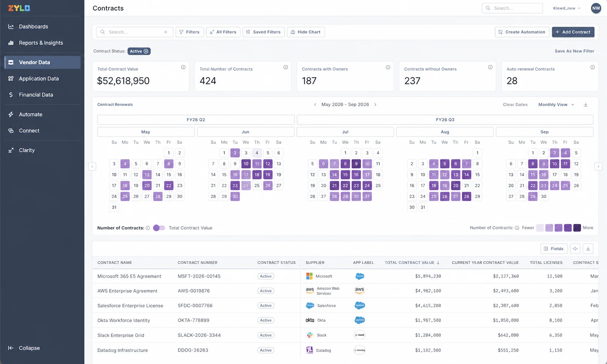Viewport: 607px width, 364px height.
Task: Select May 22 on the calendar
Action: pos(169,186)
